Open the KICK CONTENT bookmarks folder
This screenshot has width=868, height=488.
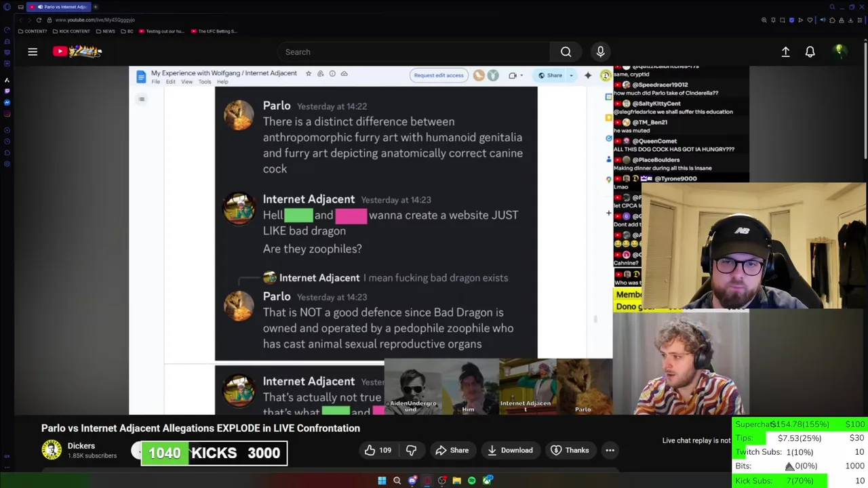pyautogui.click(x=72, y=31)
